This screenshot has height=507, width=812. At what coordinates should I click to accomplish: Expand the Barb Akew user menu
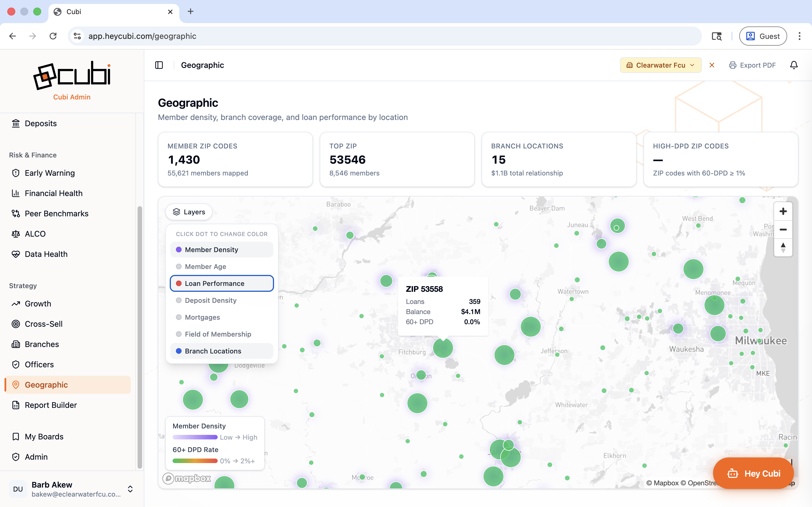(130, 489)
